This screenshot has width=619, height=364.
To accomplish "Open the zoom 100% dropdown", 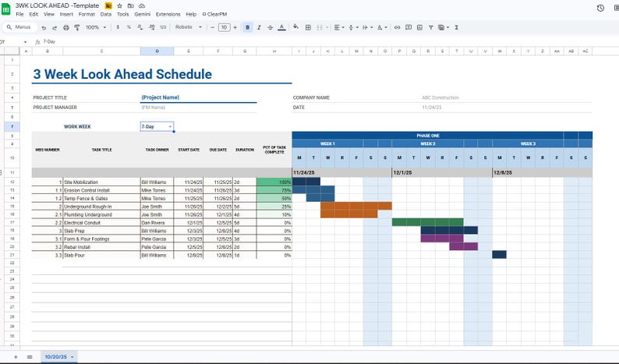I will coord(96,27).
